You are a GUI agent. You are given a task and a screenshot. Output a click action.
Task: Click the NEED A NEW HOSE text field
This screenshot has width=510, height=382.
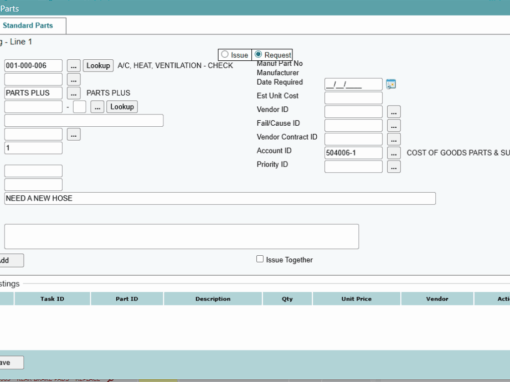220,198
